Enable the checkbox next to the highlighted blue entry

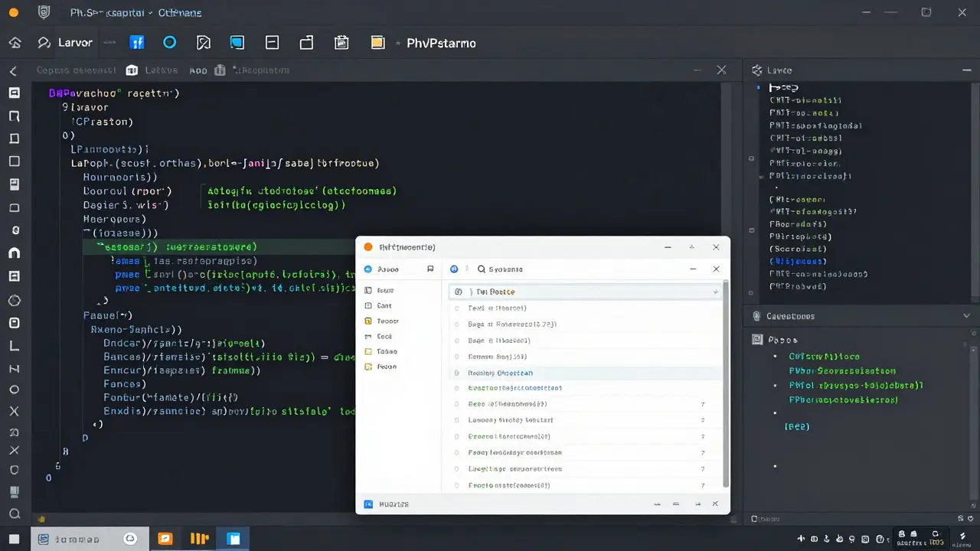click(x=457, y=373)
